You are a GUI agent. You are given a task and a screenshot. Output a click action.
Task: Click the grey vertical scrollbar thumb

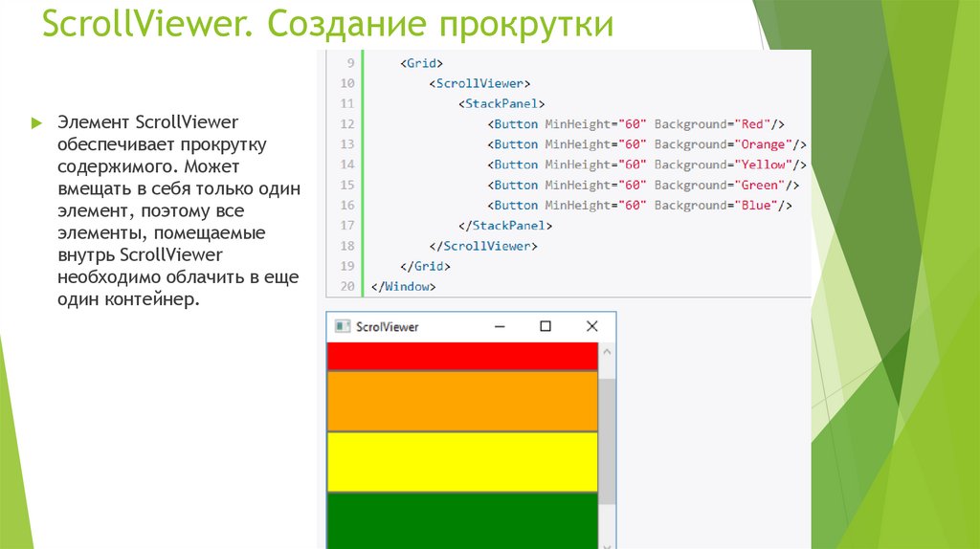point(607,441)
